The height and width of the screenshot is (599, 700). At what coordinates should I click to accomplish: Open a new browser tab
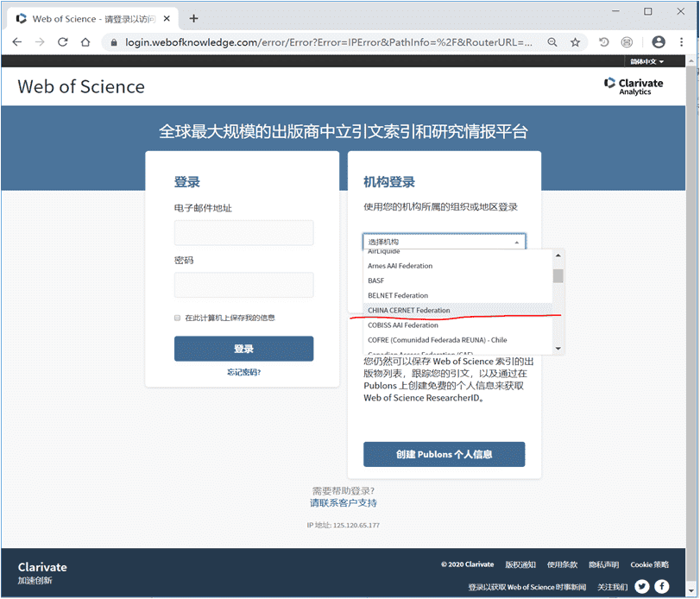[194, 18]
